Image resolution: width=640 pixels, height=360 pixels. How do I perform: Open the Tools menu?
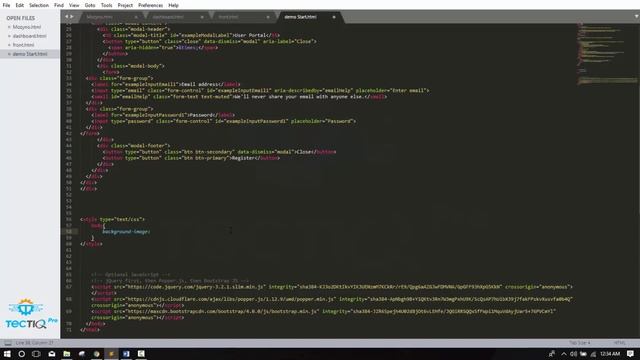click(107, 5)
